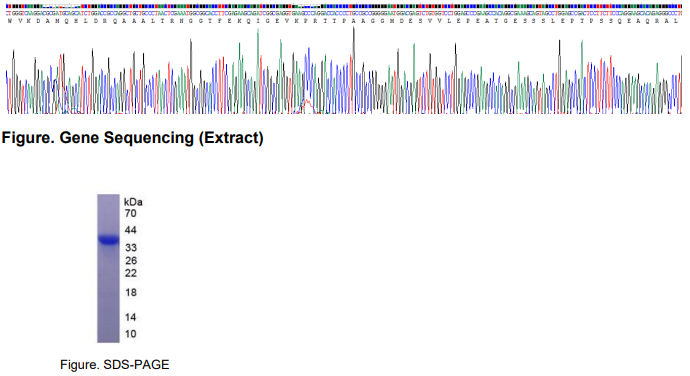
Task: Select the 22 kDa marker label
Action: (131, 273)
